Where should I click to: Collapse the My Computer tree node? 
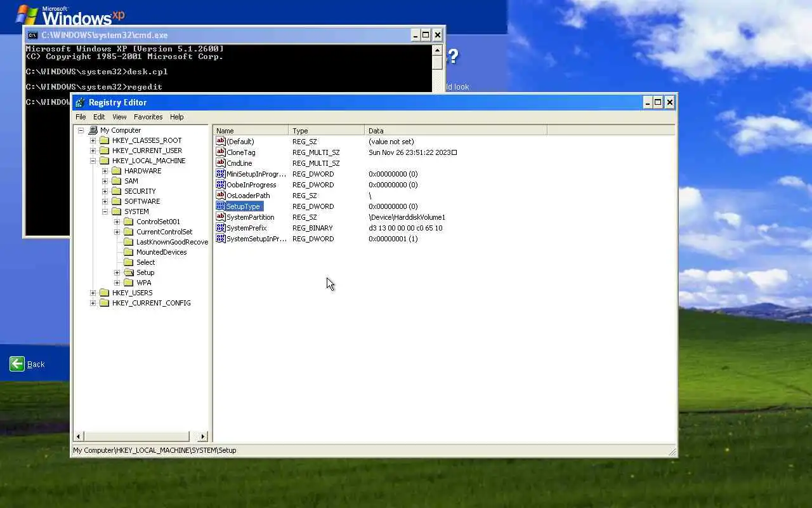[81, 130]
